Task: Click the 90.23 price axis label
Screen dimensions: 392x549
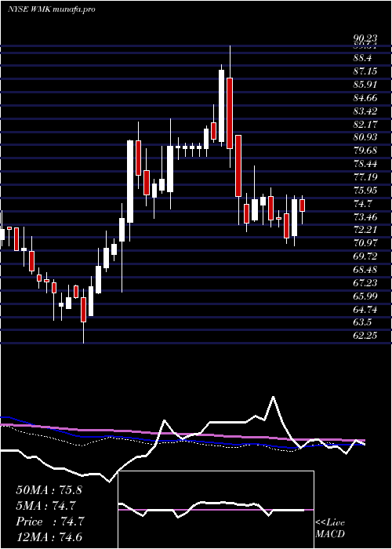Action: coord(365,39)
